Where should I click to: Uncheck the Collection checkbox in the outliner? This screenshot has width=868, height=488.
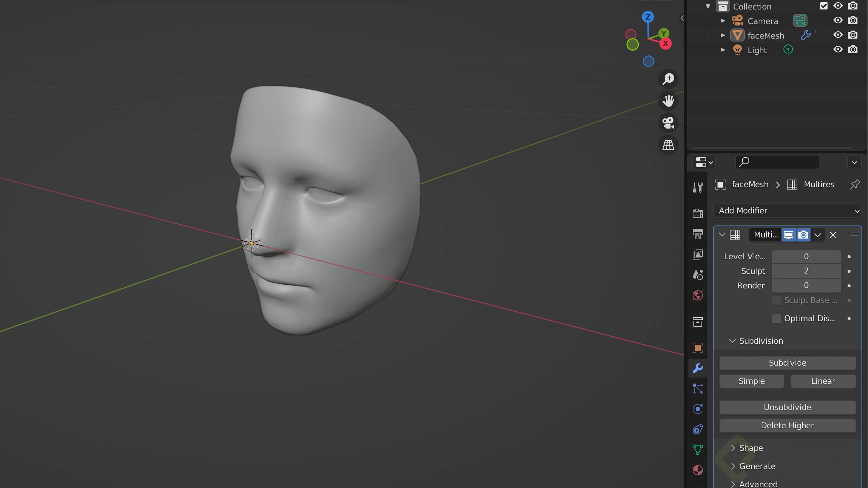pyautogui.click(x=824, y=6)
